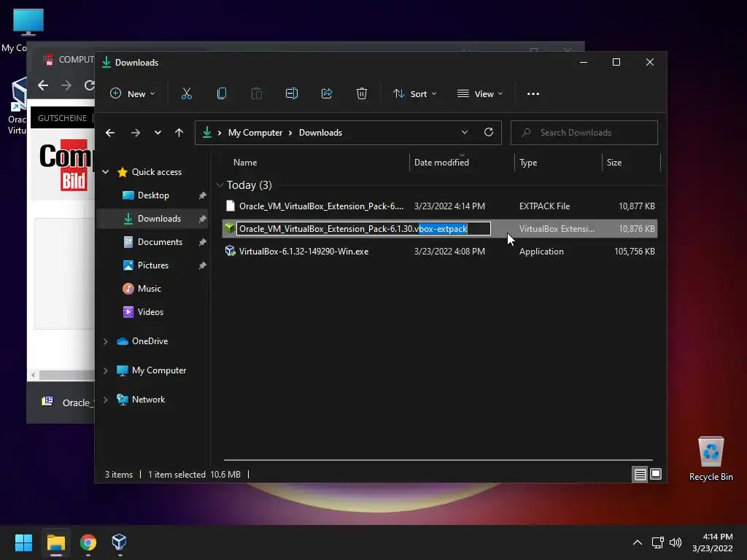
Task: Click the Copy icon in toolbar
Action: [x=222, y=94]
